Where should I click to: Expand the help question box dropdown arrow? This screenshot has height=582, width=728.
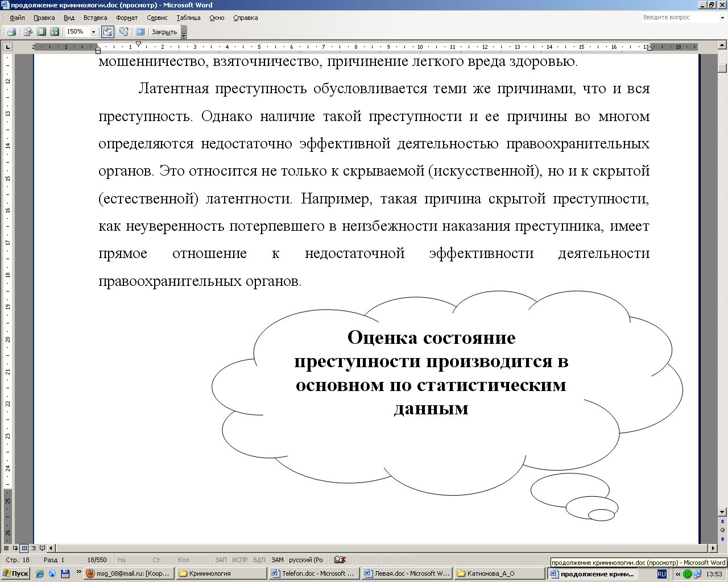[x=722, y=18]
